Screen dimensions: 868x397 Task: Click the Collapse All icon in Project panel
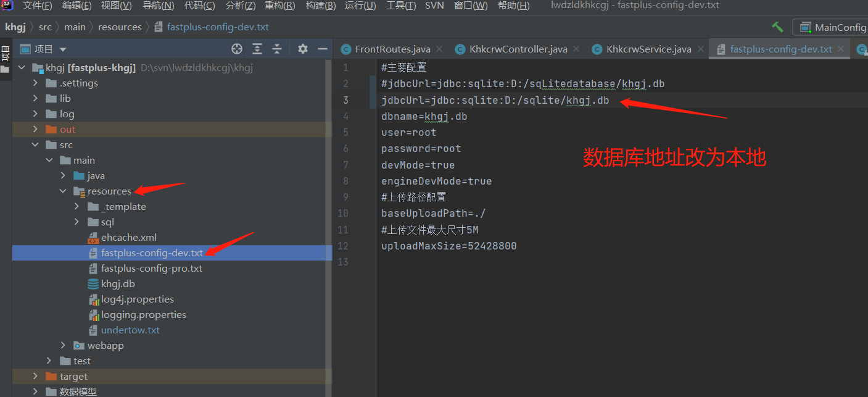click(x=276, y=48)
